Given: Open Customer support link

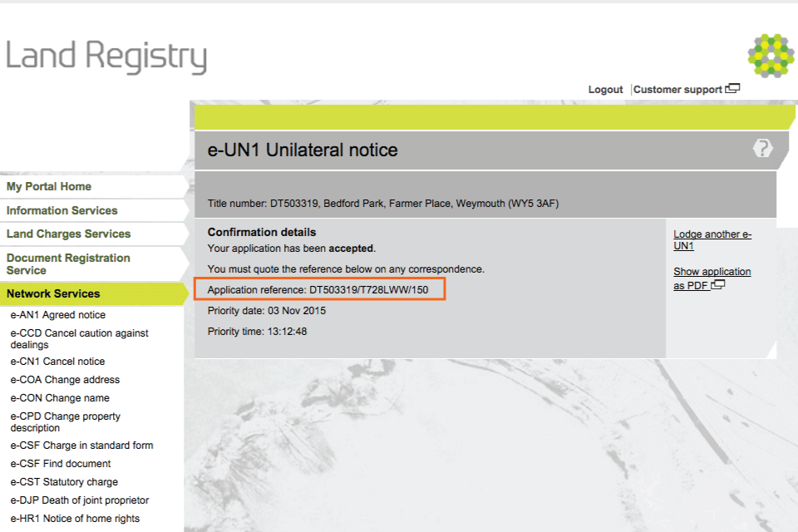Looking at the screenshot, I should coord(677,90).
